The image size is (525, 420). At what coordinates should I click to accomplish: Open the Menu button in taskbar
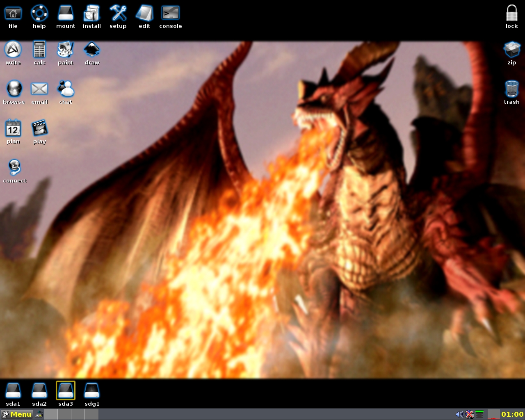(17, 414)
